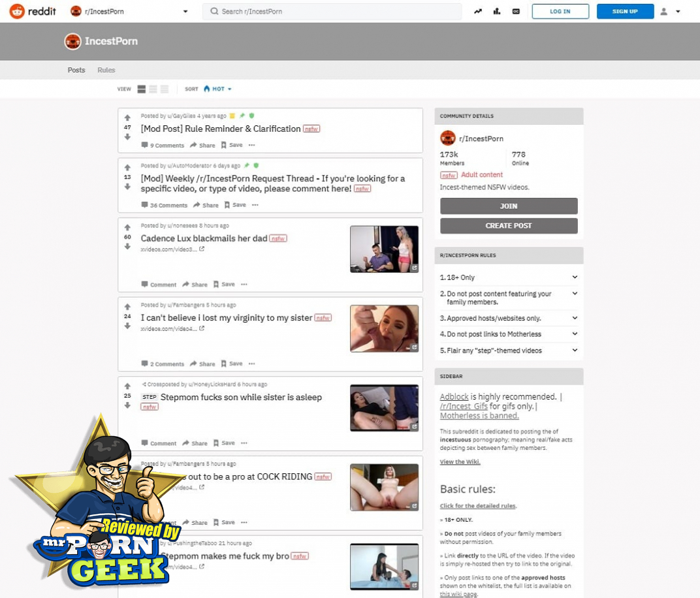Follow the 'View the Wiki' link
The image size is (700, 598).
pyautogui.click(x=460, y=462)
